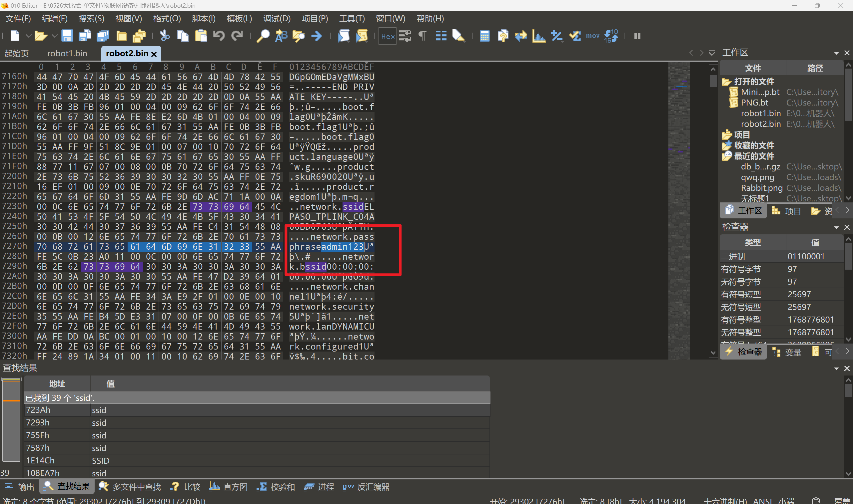This screenshot has width=853, height=504.
Task: Select search result at address 1E14Ch
Action: pos(257,460)
